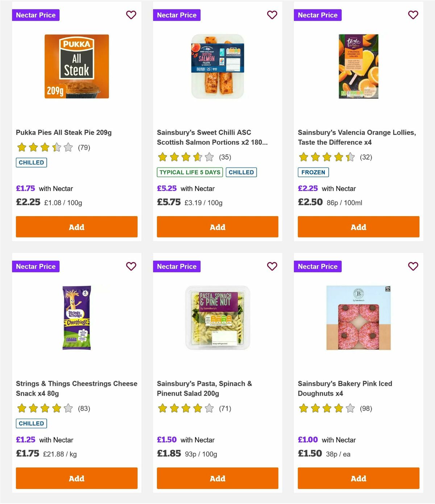The width and height of the screenshot is (435, 504).
Task: Click the FROZEN tag on the Valencia Orange Lollies
Action: [313, 172]
